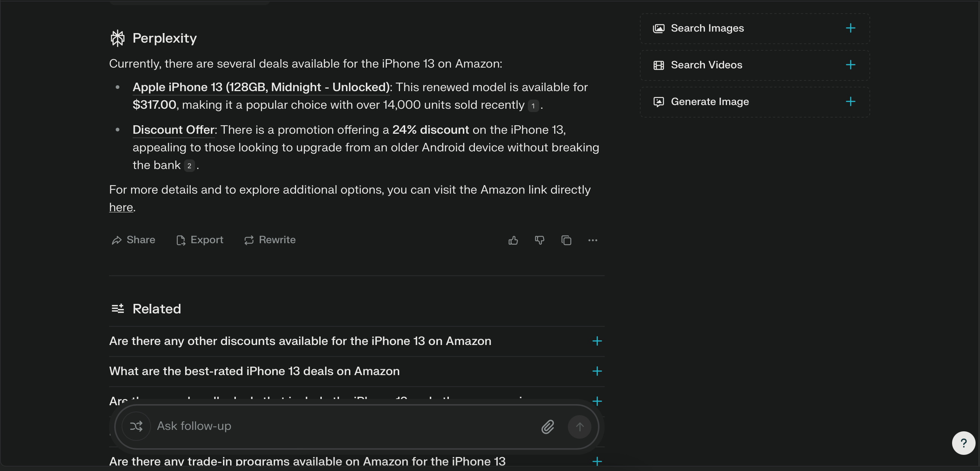Image resolution: width=980 pixels, height=471 pixels.
Task: Click the Search Videos film icon
Action: click(x=659, y=65)
